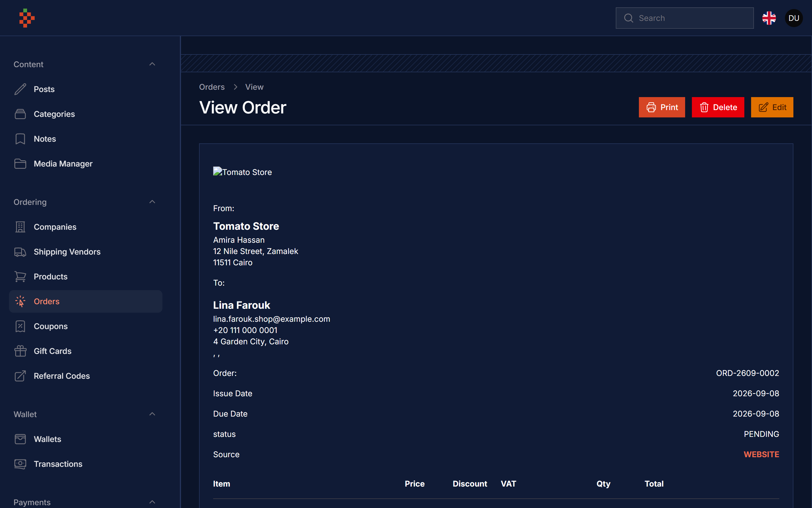The width and height of the screenshot is (812, 508).
Task: Click customer email lina.farouk.shop@example.com
Action: pyautogui.click(x=272, y=319)
